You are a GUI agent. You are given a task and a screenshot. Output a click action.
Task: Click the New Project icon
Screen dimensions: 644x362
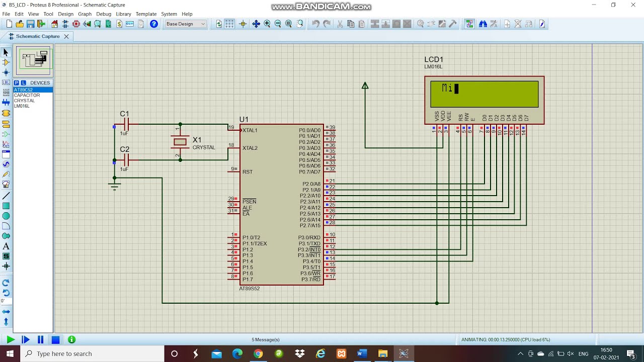(x=9, y=24)
